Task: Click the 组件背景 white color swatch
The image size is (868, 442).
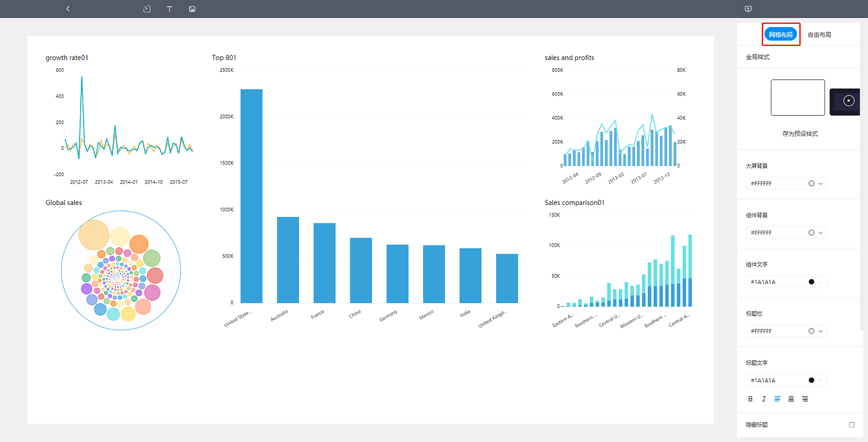Action: pyautogui.click(x=811, y=233)
